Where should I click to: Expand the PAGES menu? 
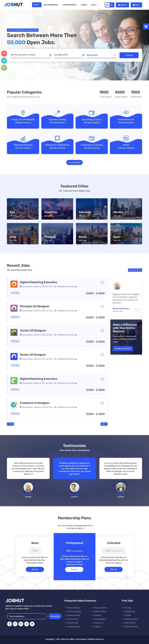point(84,5)
